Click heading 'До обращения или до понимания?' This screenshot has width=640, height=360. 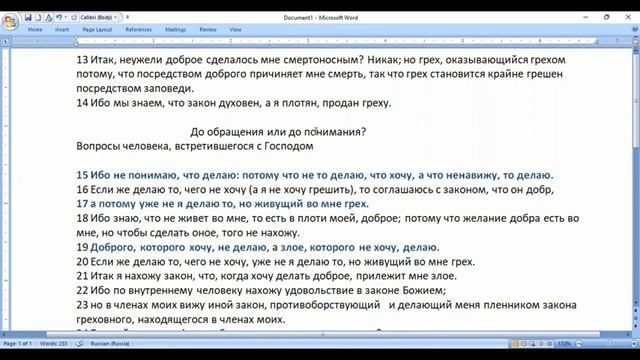pos(278,132)
